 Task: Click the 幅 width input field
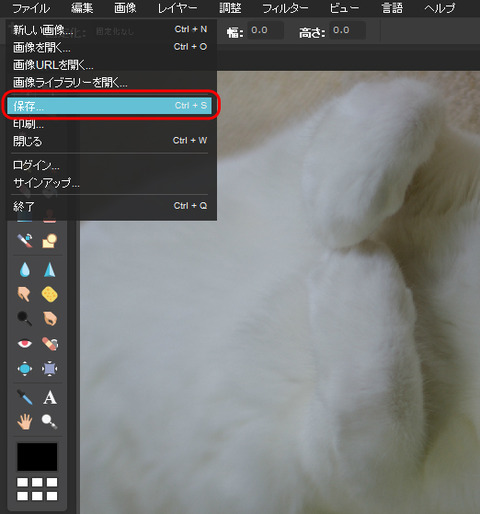pyautogui.click(x=265, y=30)
